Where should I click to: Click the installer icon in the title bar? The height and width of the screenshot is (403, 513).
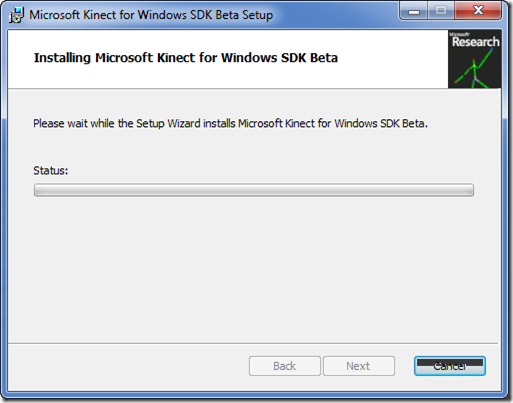16,15
